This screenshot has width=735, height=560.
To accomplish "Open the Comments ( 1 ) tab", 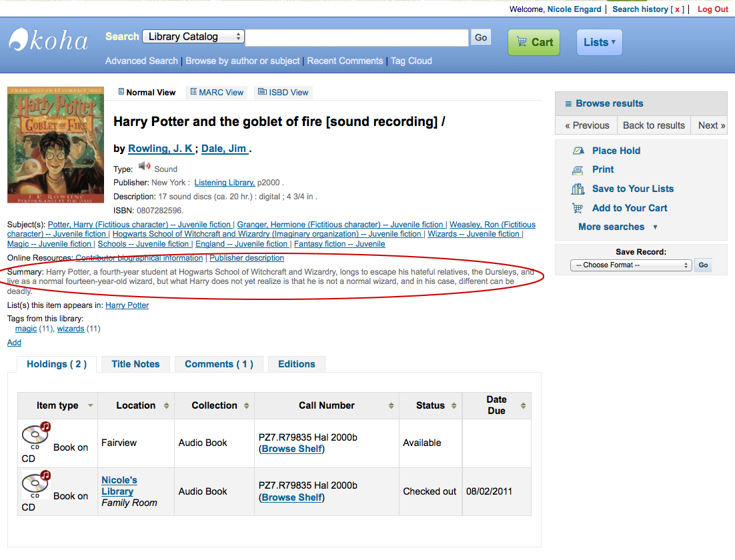I will tap(219, 364).
